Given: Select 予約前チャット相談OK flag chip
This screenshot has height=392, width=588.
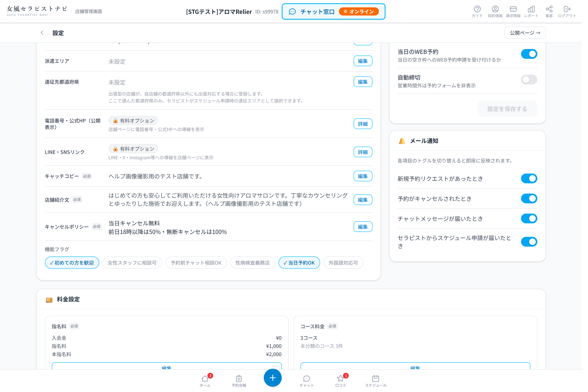Looking at the screenshot, I should pyautogui.click(x=198, y=265).
